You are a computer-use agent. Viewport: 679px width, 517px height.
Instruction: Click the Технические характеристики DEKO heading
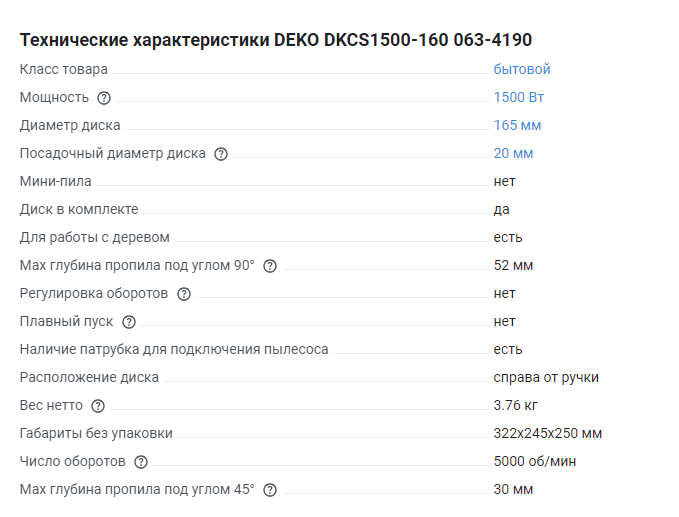pos(276,40)
